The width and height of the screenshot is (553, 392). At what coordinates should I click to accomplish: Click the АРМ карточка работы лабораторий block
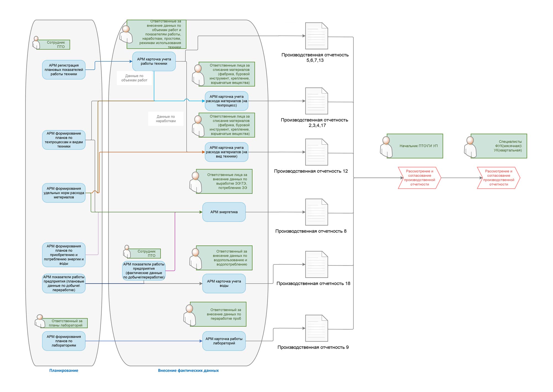click(x=224, y=341)
